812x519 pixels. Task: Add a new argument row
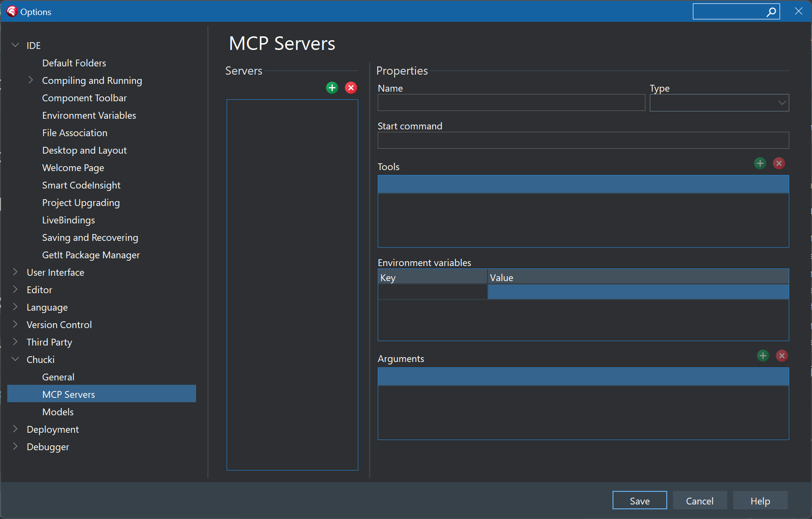pyautogui.click(x=763, y=356)
